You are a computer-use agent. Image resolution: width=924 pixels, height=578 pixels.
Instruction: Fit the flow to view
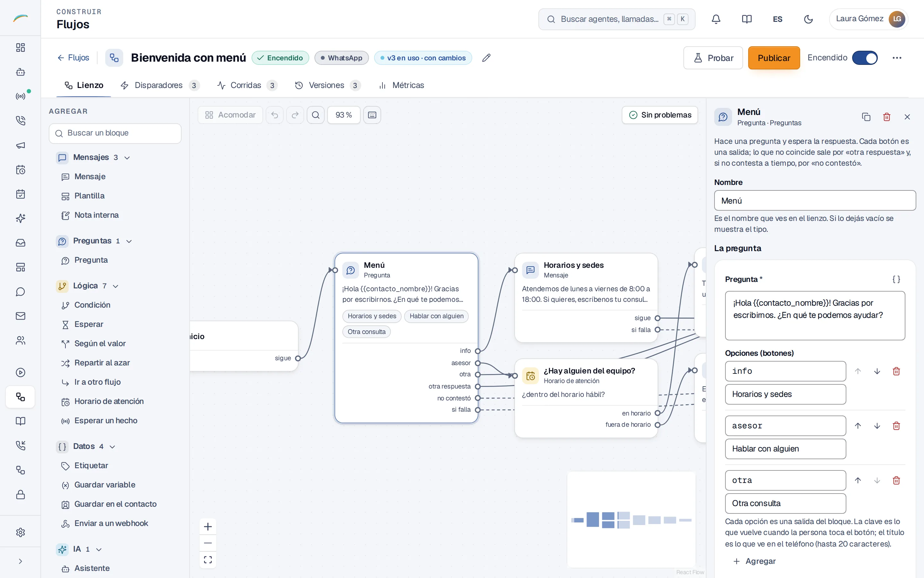coord(208,560)
